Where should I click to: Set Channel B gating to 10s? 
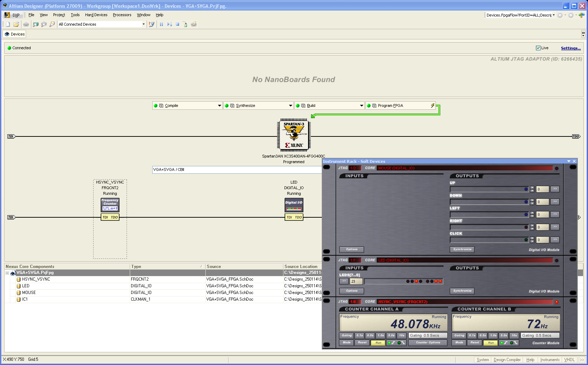click(514, 335)
